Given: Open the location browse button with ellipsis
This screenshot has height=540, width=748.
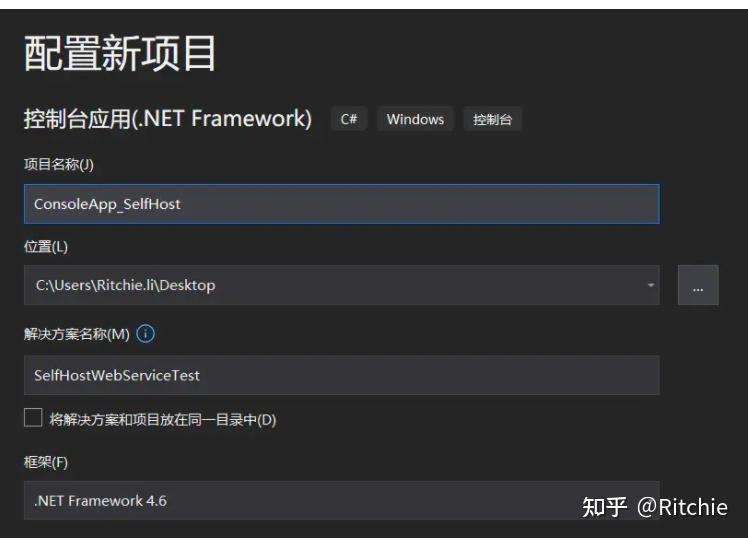Looking at the screenshot, I should (698, 285).
